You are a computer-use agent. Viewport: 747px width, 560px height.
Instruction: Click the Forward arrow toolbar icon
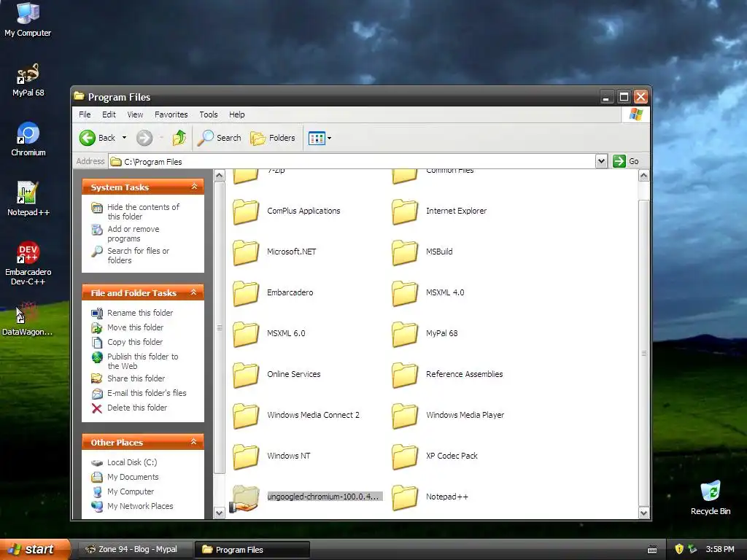pos(144,138)
